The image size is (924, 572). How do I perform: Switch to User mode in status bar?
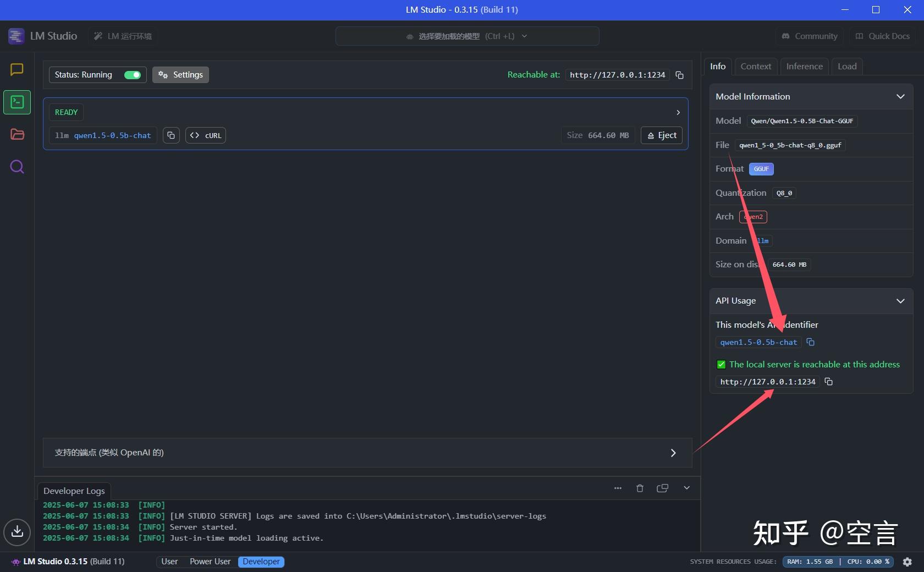pos(169,562)
